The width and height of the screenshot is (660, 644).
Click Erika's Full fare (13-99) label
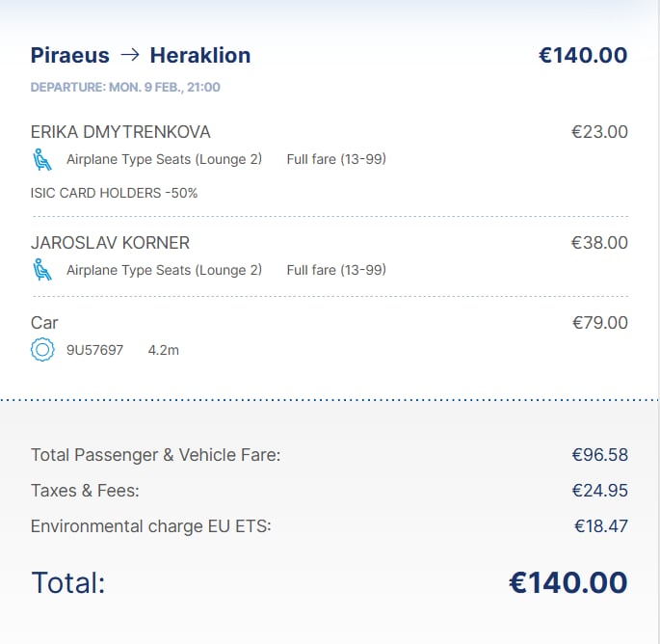point(336,159)
